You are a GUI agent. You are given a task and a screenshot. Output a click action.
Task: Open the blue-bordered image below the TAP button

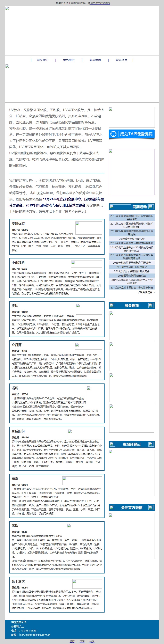pos(132,172)
